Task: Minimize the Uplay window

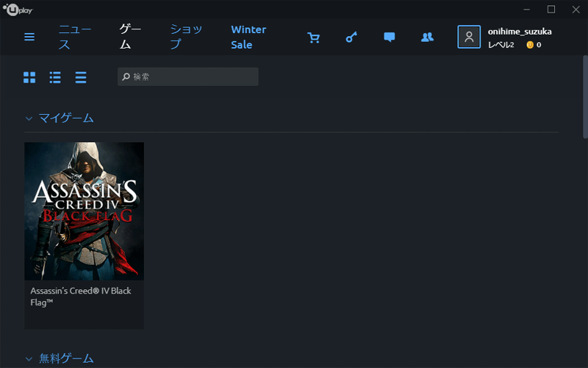Action: pos(526,10)
